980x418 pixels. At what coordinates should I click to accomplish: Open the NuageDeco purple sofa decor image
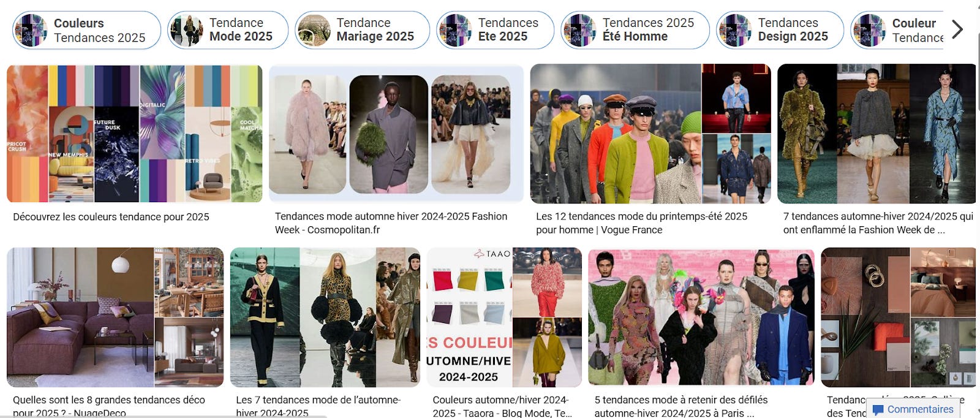(x=115, y=317)
